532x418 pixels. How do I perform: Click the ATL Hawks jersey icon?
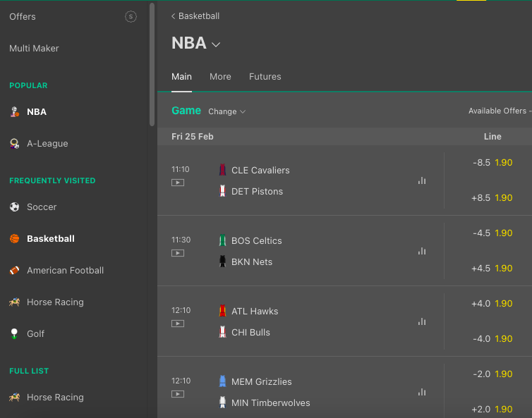(222, 311)
